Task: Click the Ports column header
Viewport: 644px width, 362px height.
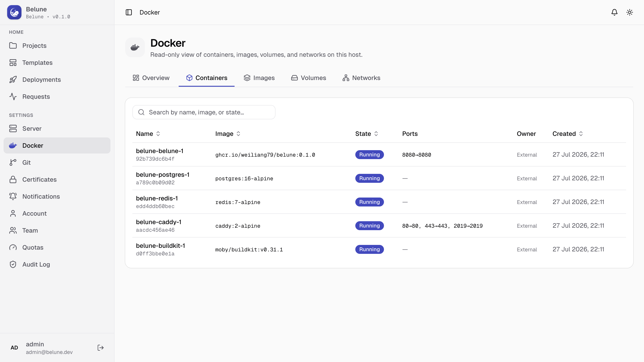Action: 410,134
